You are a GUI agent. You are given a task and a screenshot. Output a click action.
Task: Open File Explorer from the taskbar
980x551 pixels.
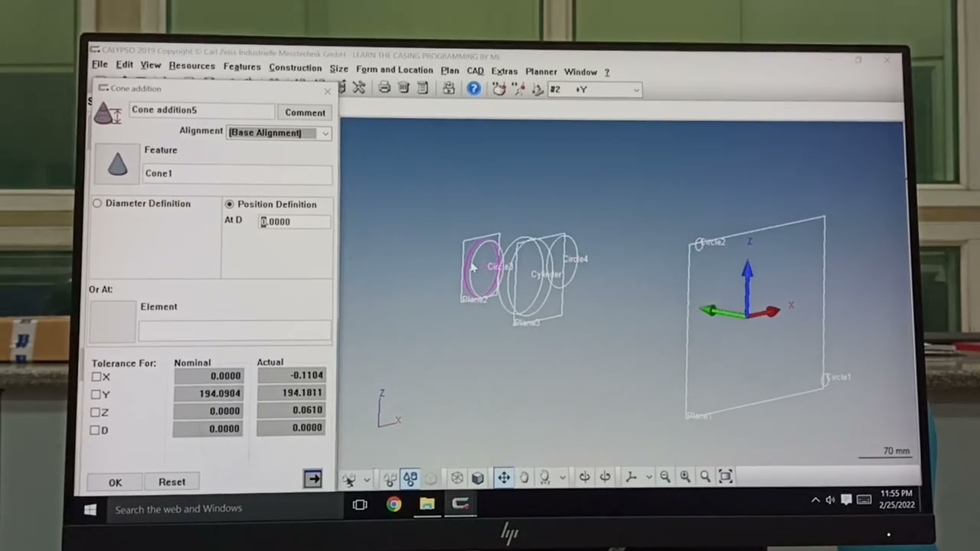427,504
